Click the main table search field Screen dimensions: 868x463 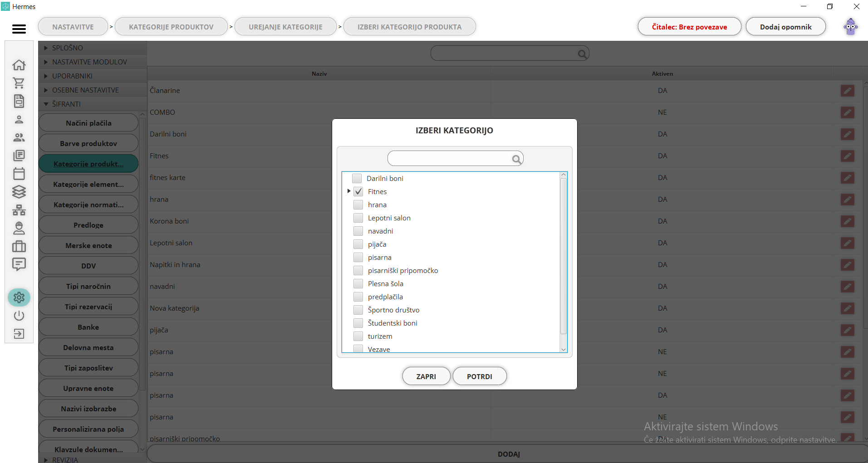tap(510, 54)
